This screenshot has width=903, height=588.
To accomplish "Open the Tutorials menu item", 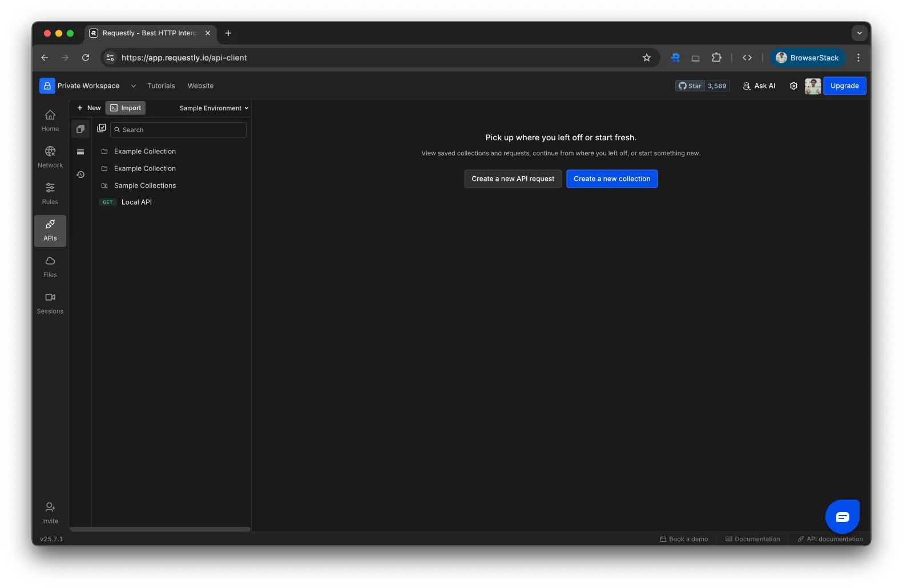I will pyautogui.click(x=162, y=86).
